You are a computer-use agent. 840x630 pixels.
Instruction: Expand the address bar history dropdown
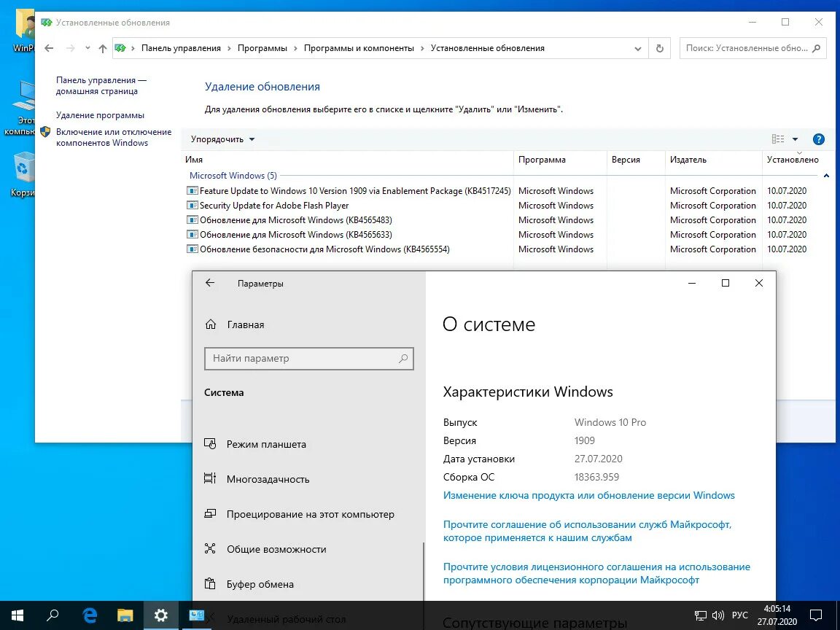tap(637, 48)
